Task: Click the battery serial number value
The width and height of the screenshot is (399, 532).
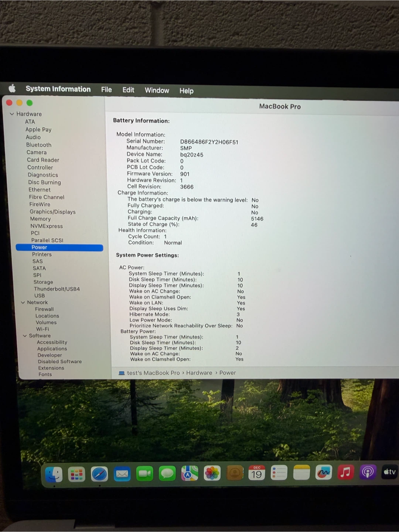Action: (x=209, y=142)
